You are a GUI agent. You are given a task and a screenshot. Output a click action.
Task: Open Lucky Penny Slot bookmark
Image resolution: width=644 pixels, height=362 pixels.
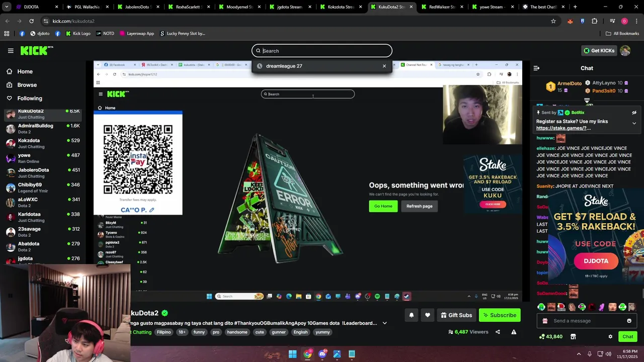[x=182, y=34]
